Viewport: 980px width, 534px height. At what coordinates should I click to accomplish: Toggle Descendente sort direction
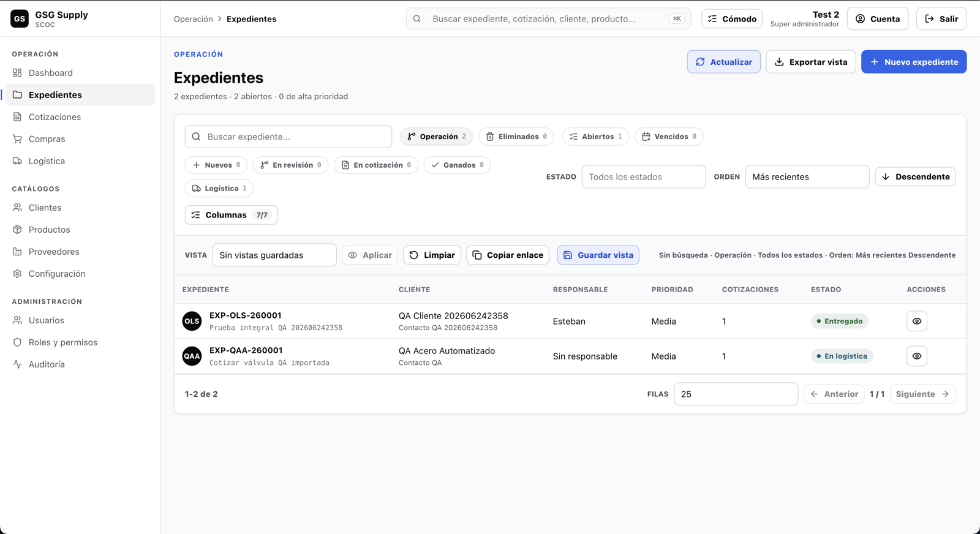pyautogui.click(x=915, y=177)
